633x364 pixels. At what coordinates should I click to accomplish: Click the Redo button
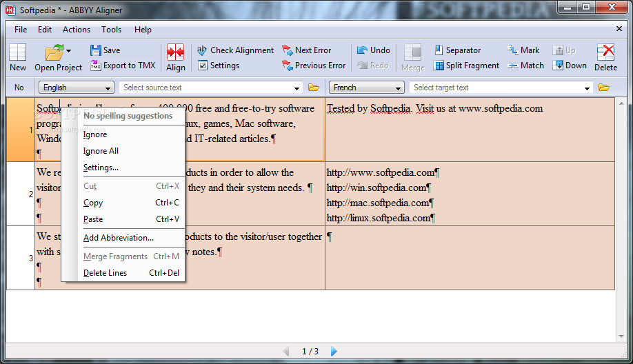372,65
